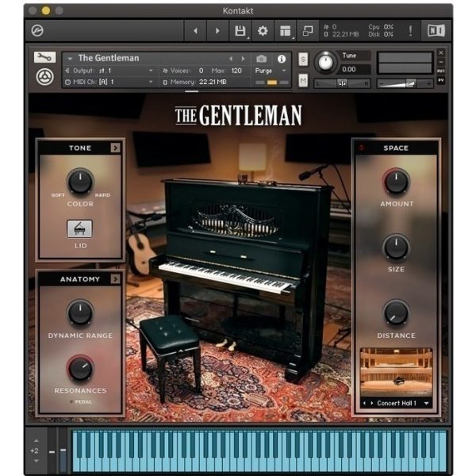Click the concert hall preview thumbnail
This screenshot has height=476, width=476.
pos(396,372)
